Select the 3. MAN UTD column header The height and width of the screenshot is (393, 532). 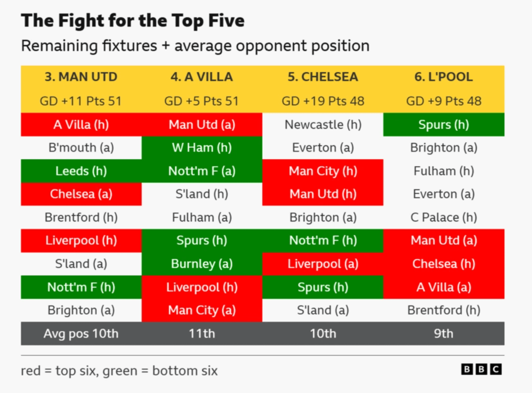point(81,77)
